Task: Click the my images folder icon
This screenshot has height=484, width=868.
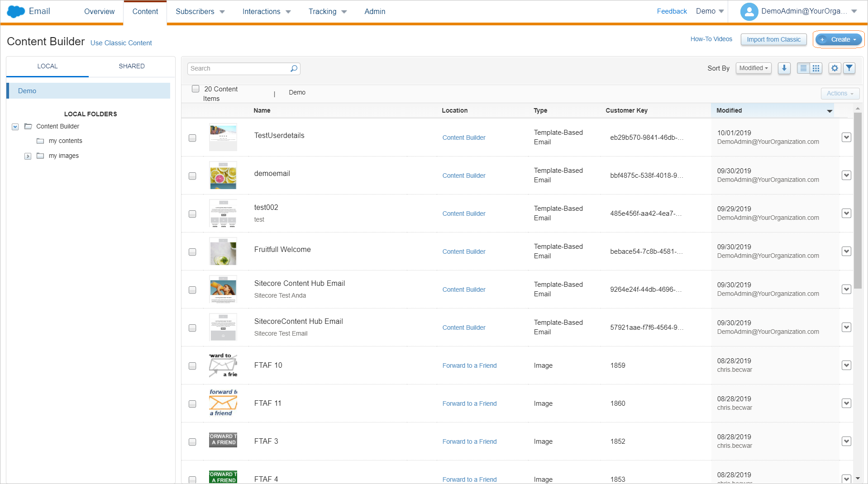Action: (40, 156)
